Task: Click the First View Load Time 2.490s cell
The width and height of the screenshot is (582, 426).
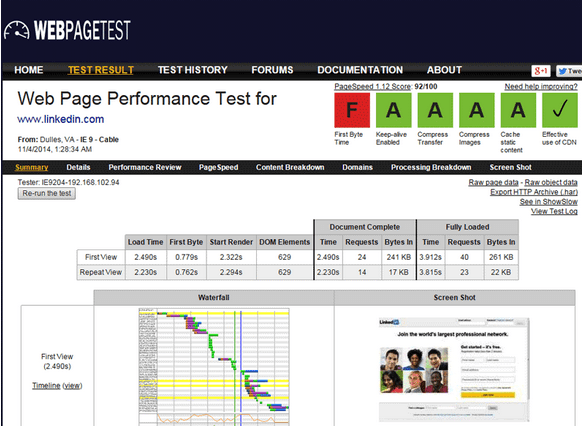Action: click(146, 257)
